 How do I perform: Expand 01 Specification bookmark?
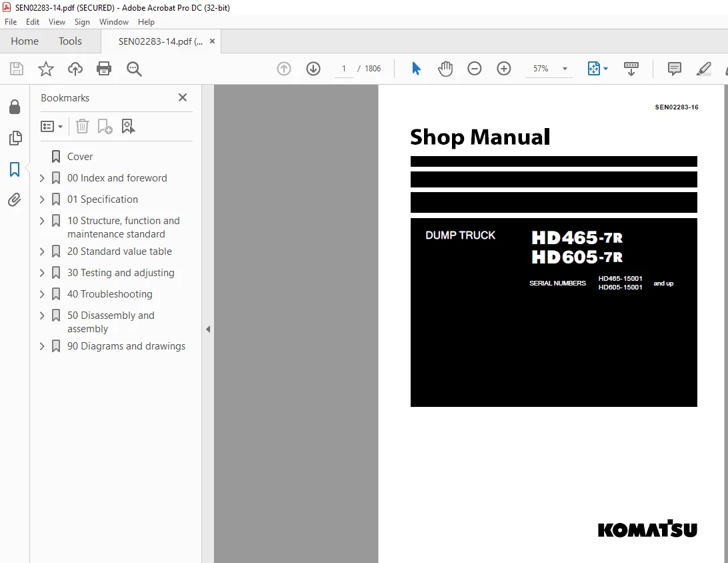pos(42,199)
